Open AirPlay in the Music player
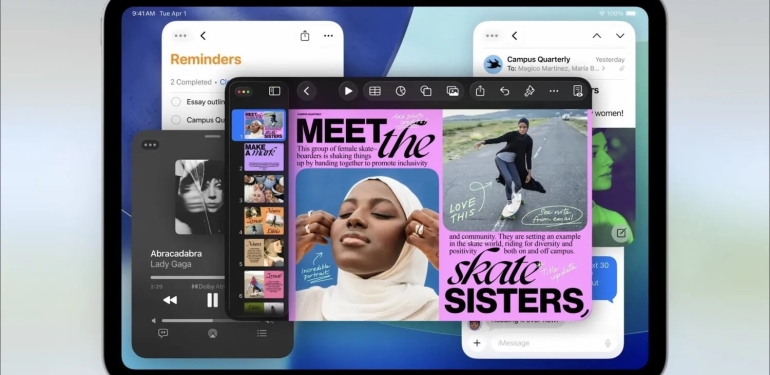Viewport: 770px width, 375px height. [213, 334]
